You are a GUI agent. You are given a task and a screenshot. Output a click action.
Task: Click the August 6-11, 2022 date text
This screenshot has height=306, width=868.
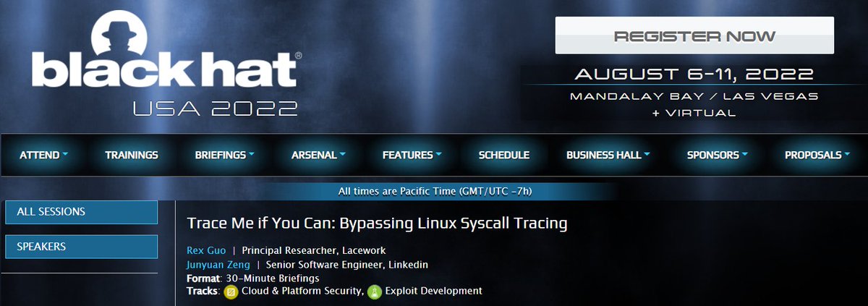694,75
